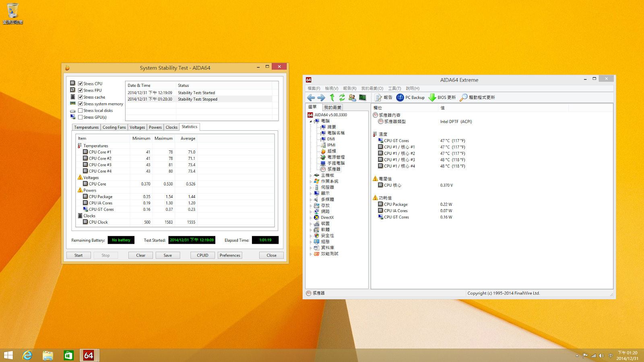Go forward with the blue right arrow
This screenshot has width=644, height=362.
321,97
